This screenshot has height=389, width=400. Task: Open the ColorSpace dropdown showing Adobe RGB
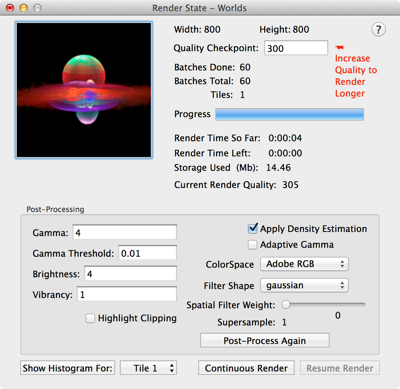pyautogui.click(x=304, y=264)
